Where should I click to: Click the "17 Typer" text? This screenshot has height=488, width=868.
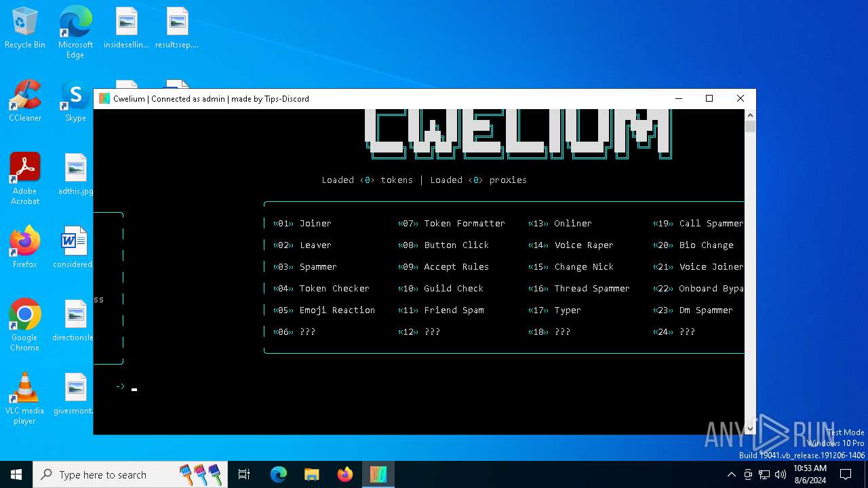click(x=555, y=310)
